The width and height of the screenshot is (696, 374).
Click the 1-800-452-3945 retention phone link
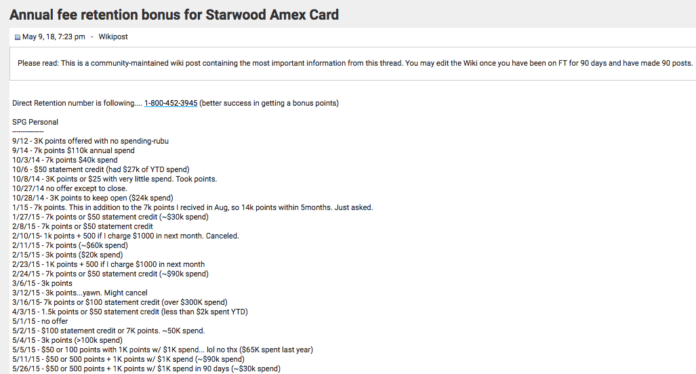coord(170,103)
